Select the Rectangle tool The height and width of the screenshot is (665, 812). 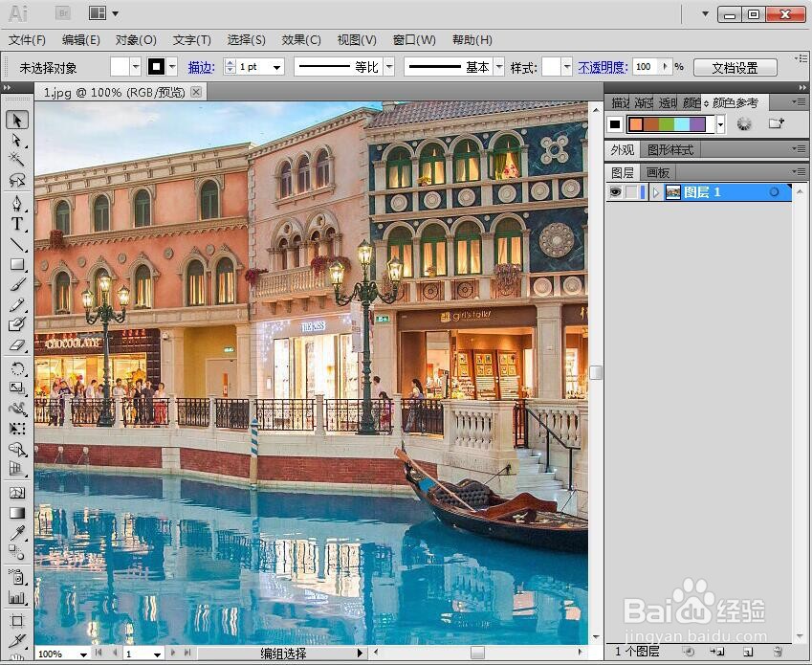click(17, 264)
